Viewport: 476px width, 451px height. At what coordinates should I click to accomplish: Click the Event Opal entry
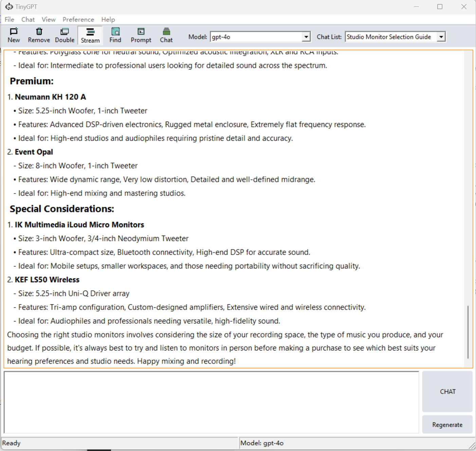pyautogui.click(x=34, y=152)
